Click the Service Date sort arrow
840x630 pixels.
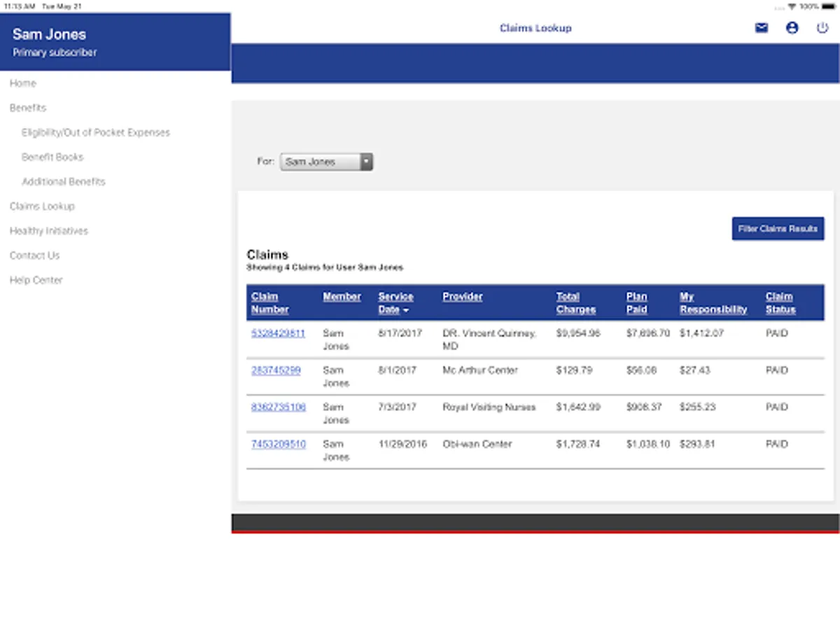point(406,310)
